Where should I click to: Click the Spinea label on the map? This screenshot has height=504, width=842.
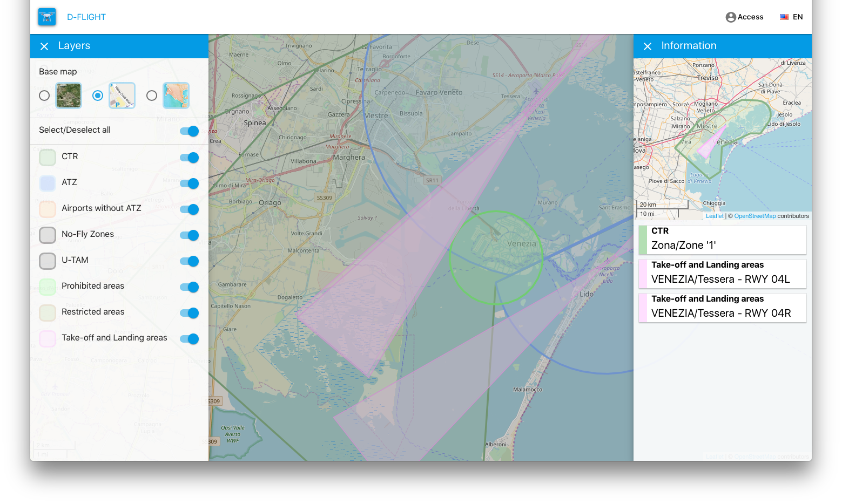[x=255, y=123]
